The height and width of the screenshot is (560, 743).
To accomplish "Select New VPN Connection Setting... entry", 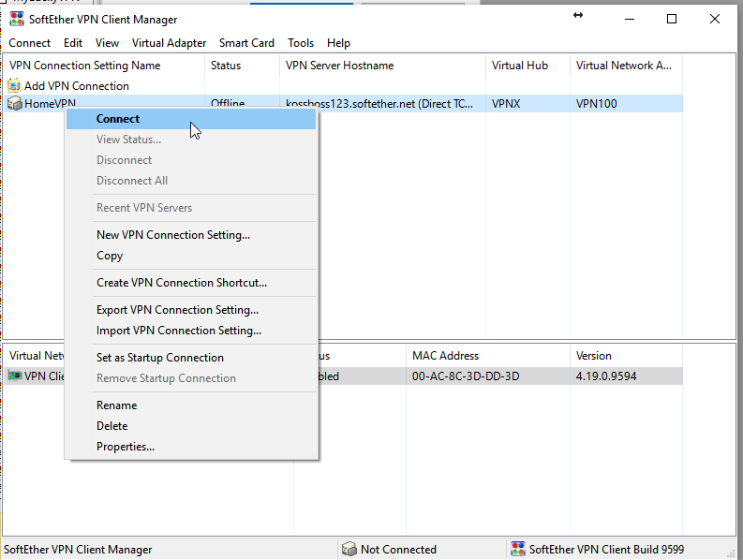I will pos(191,235).
